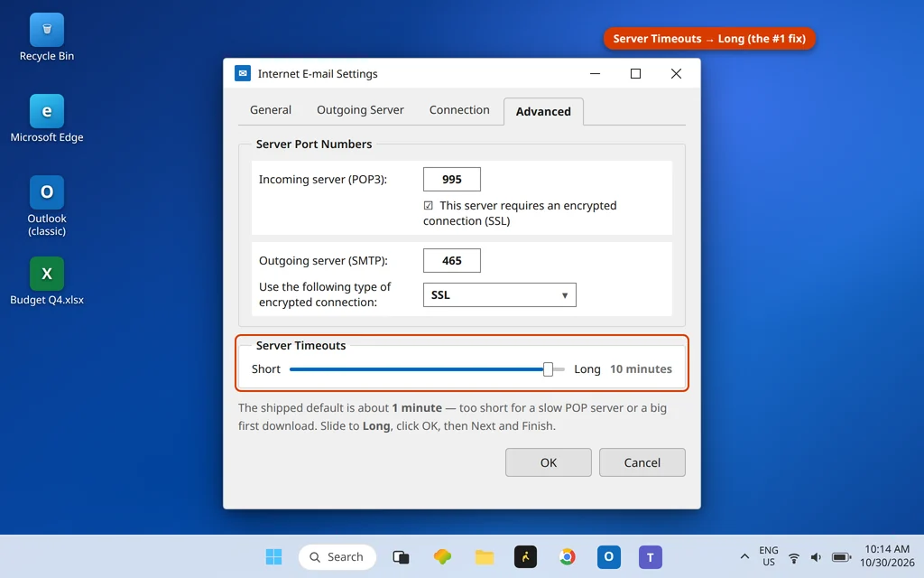The height and width of the screenshot is (578, 924).
Task: Switch the ENG US input language
Action: coord(769,556)
